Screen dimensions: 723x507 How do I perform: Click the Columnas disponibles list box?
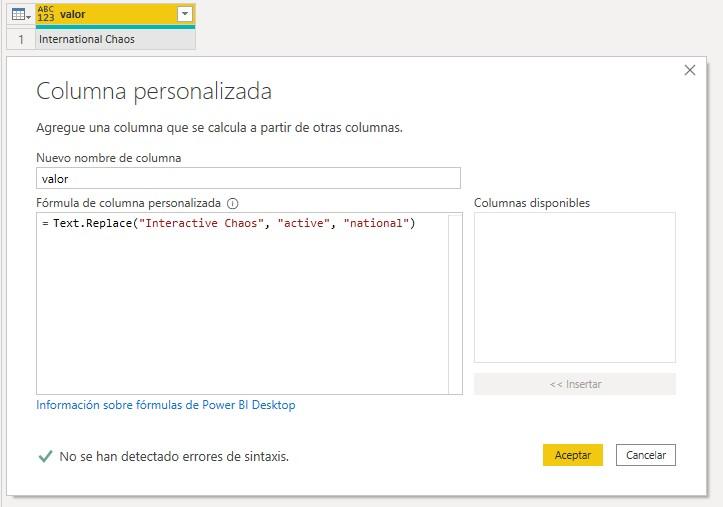pyautogui.click(x=574, y=287)
